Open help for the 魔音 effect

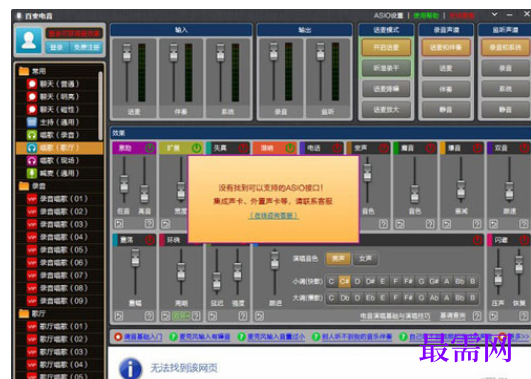tap(430, 224)
